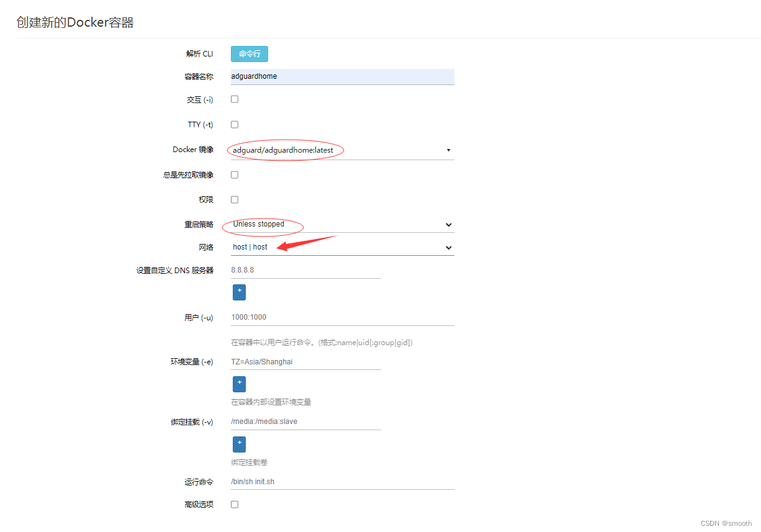Click the 命令行 button
The height and width of the screenshot is (532, 761).
coord(249,54)
